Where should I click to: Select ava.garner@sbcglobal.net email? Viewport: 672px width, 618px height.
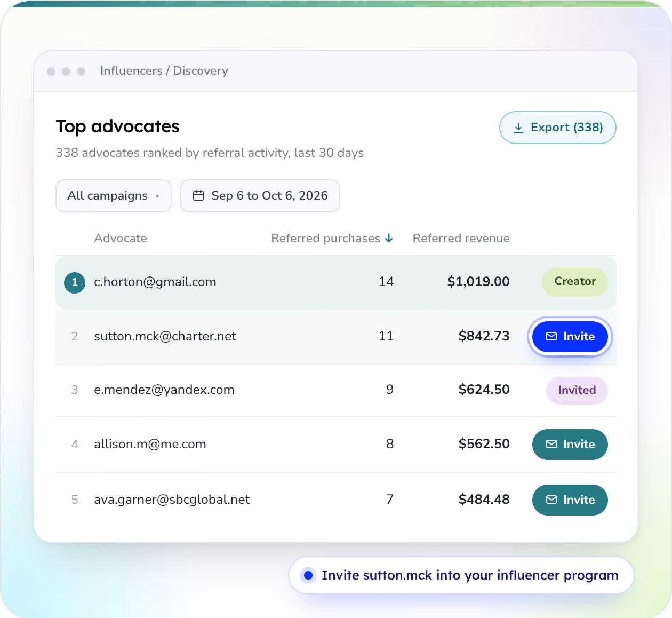172,500
